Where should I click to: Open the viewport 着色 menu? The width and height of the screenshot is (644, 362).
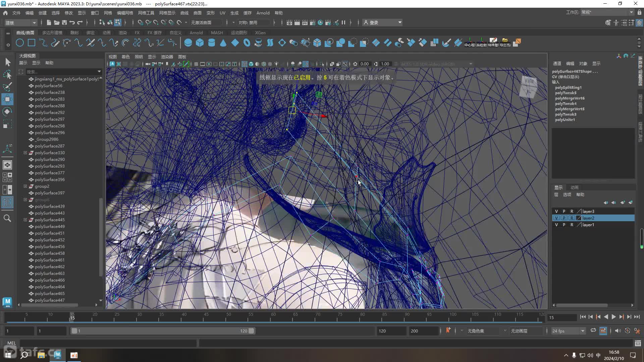[125, 57]
